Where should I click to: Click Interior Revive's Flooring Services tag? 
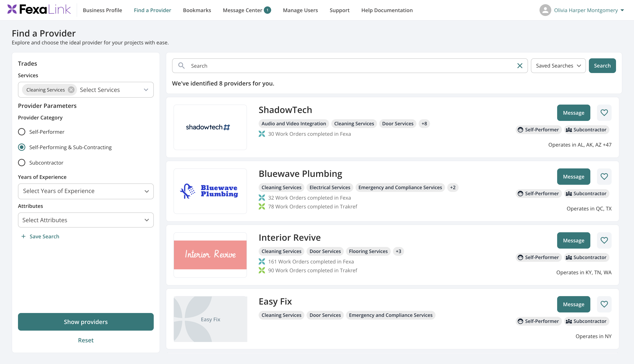click(368, 251)
